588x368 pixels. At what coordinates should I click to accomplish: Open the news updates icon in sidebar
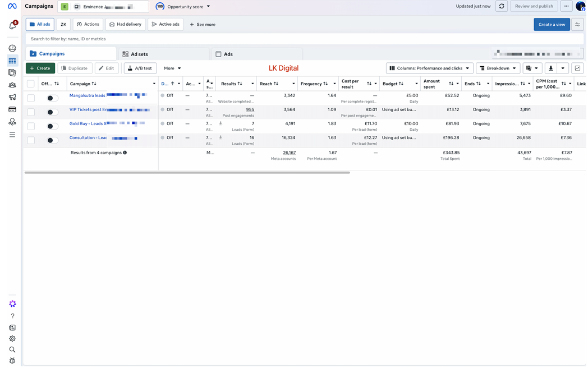[12, 328]
